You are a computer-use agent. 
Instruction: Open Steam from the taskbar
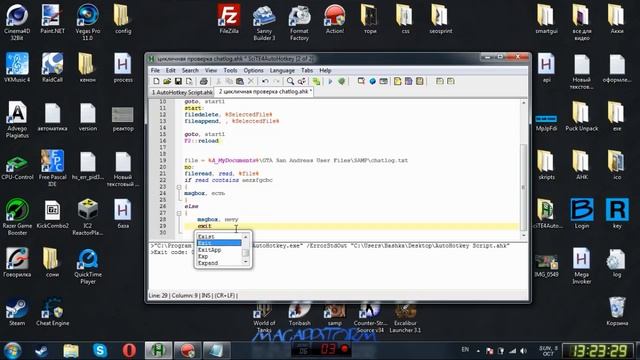pos(41,350)
